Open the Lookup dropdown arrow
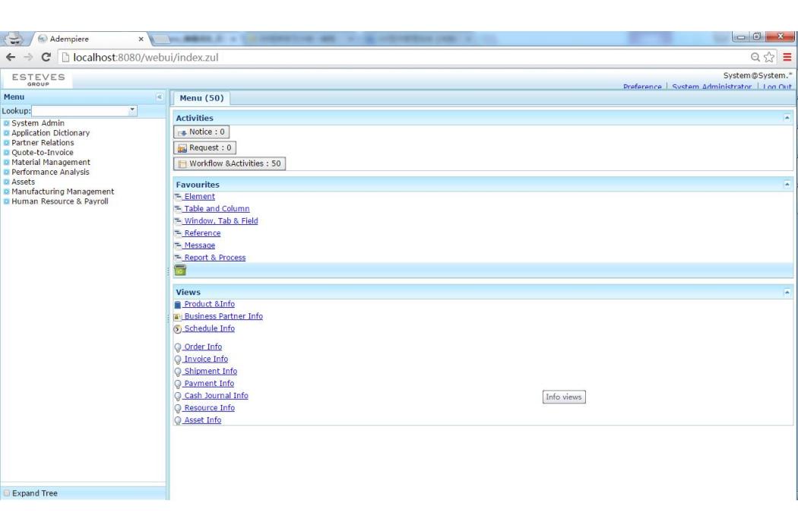 click(x=132, y=110)
